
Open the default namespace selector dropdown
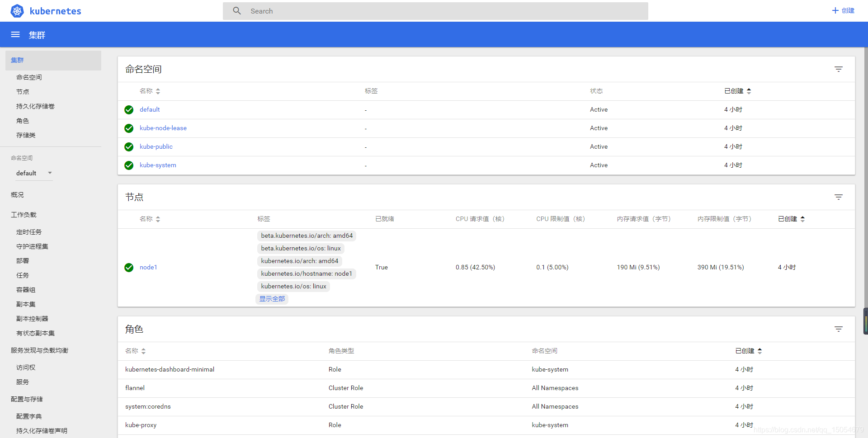click(x=34, y=173)
